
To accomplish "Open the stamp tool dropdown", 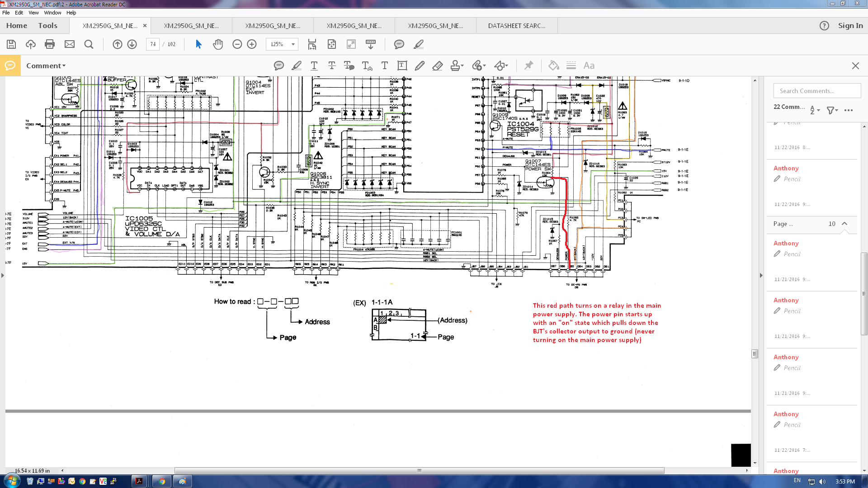I will [x=457, y=66].
